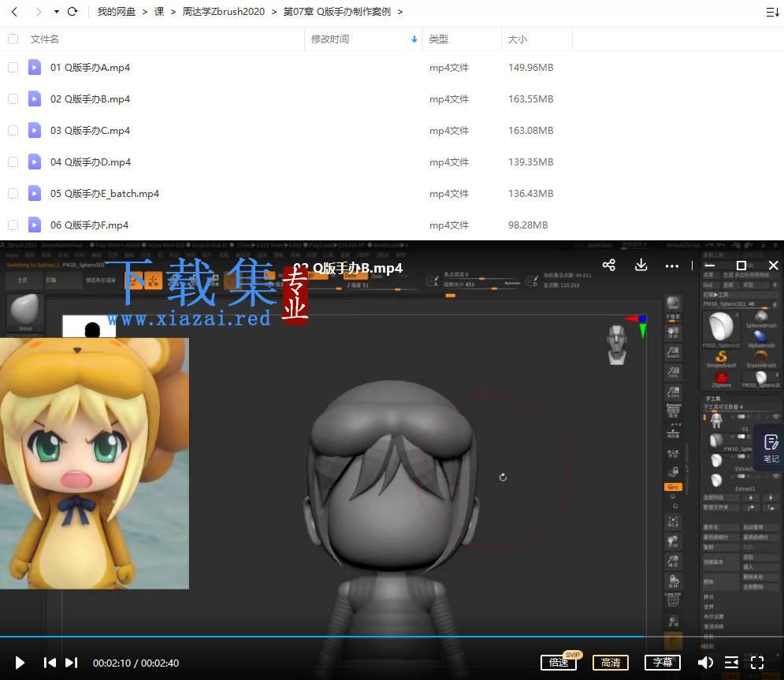Expand the arrow after 第07章 Q版手办制作案例
784x680 pixels.
coord(400,12)
